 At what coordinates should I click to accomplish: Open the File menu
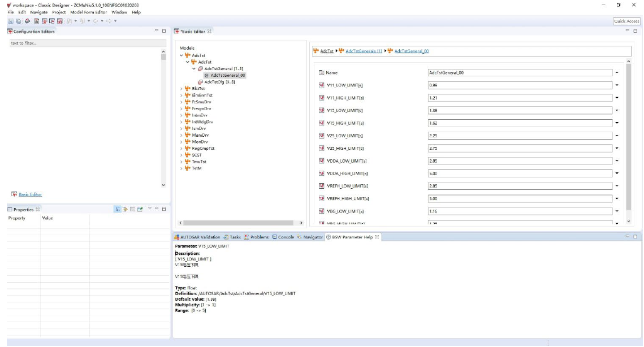tap(11, 12)
